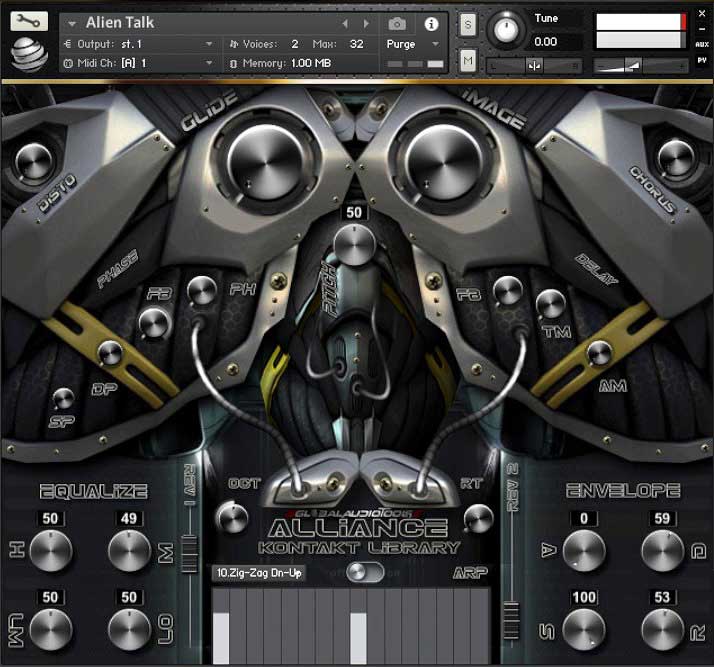Click the large GLIDE knob
Image resolution: width=714 pixels, height=667 pixels.
pyautogui.click(x=266, y=163)
